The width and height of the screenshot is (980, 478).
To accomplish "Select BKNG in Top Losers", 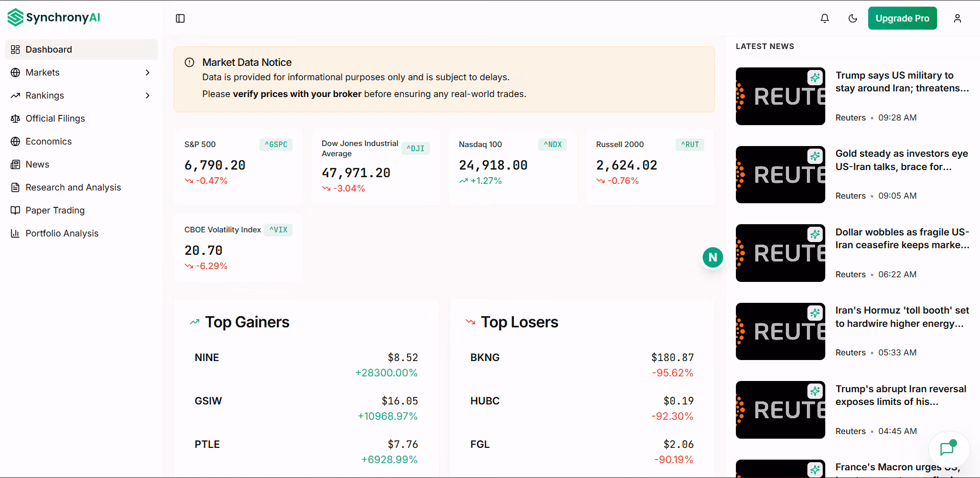I will pyautogui.click(x=582, y=365).
